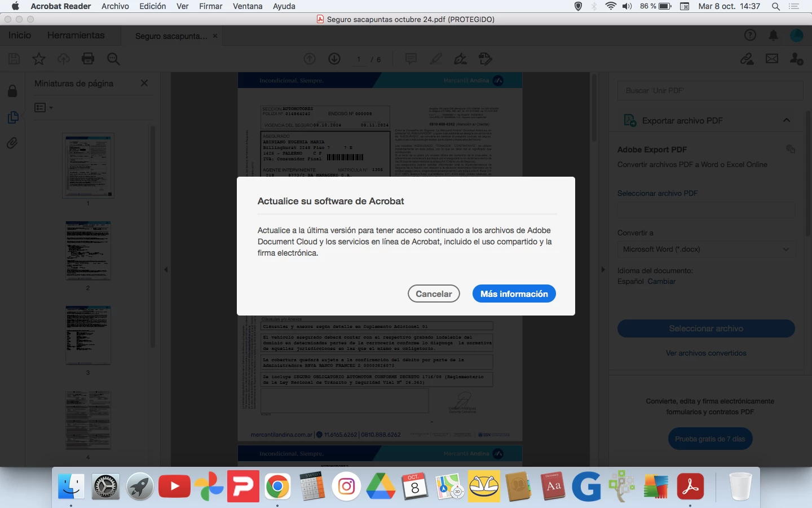Close the Miniaturas de página panel
The height and width of the screenshot is (508, 812).
tap(144, 83)
